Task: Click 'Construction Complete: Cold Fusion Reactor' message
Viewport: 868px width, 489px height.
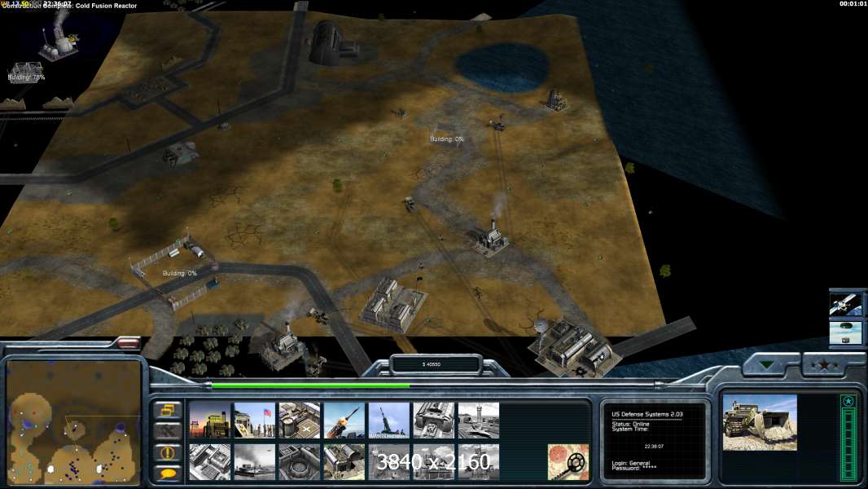Action: pos(69,6)
